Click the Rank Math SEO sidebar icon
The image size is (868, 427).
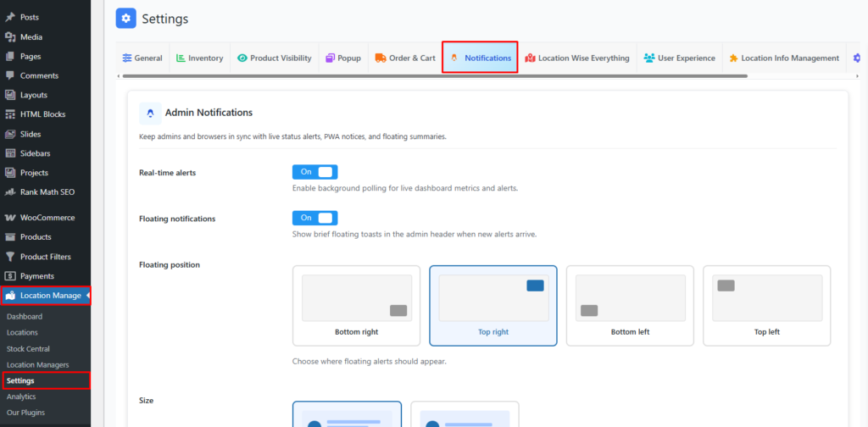point(10,192)
